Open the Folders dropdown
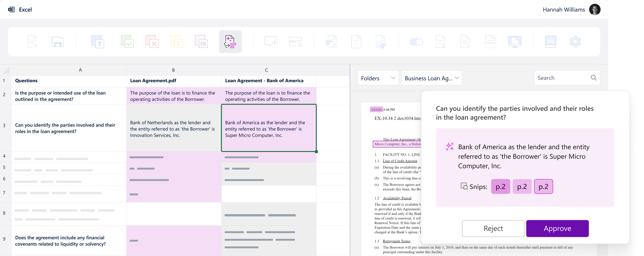644x256 pixels. [378, 78]
